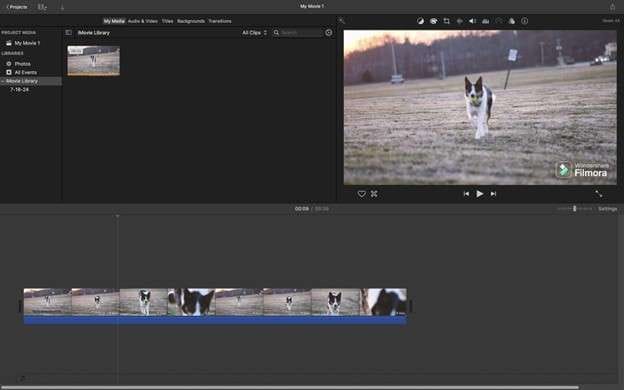This screenshot has height=390, width=624.
Task: Mark the clip as favorite with heart
Action: click(361, 194)
